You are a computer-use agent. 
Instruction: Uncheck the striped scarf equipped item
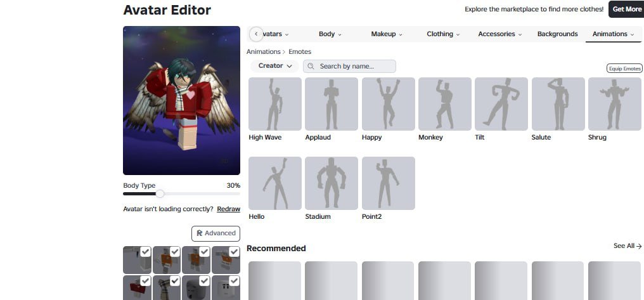tap(175, 281)
